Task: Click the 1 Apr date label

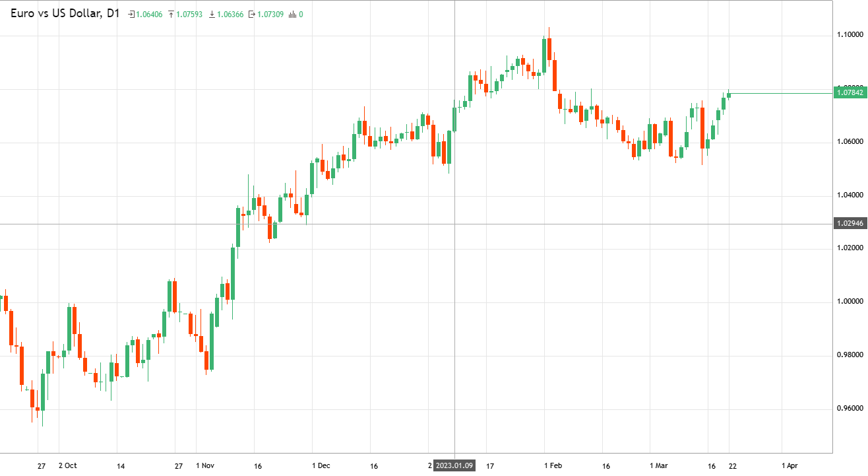Action: [790, 465]
